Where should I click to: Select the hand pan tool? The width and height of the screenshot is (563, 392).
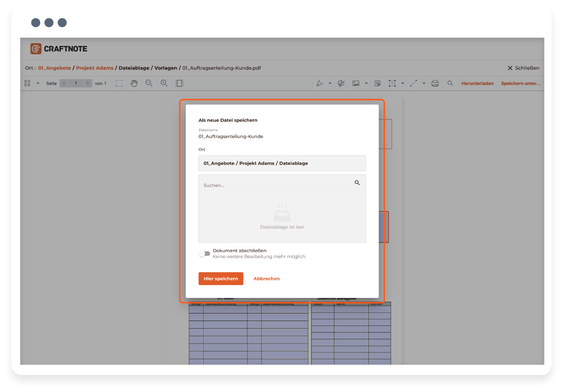pos(134,83)
